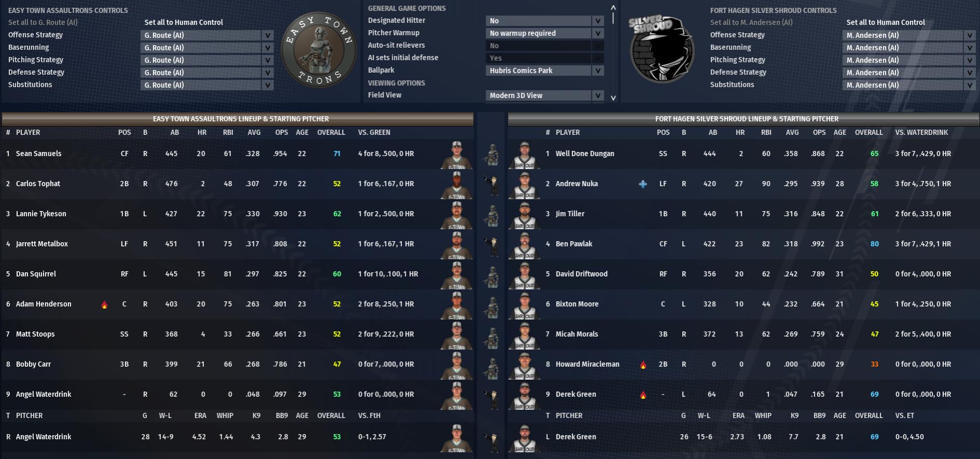This screenshot has width=980, height=459.
Task: Open Easy Town Offense Strategy dropdown
Action: point(207,35)
